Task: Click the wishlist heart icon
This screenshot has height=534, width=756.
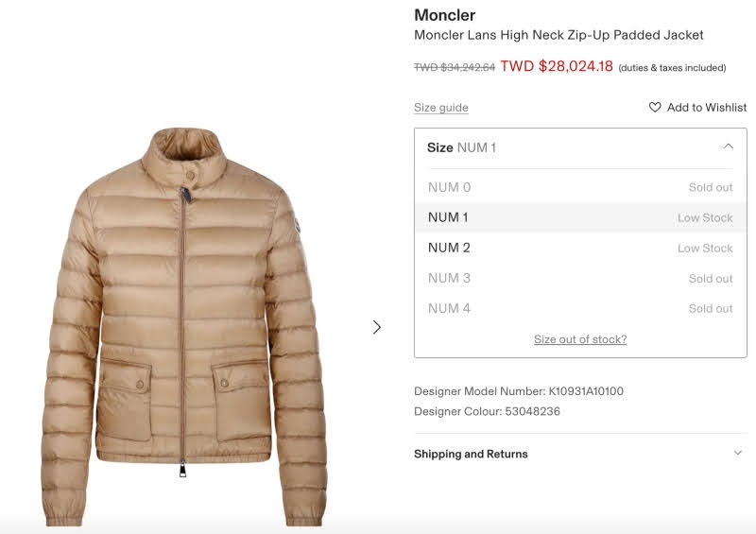Action: click(x=655, y=107)
